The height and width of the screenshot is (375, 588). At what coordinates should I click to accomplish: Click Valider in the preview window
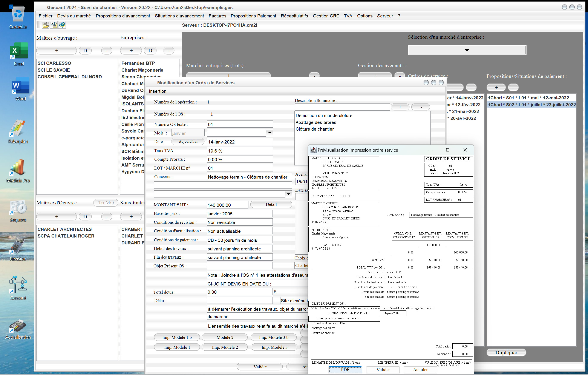383,369
